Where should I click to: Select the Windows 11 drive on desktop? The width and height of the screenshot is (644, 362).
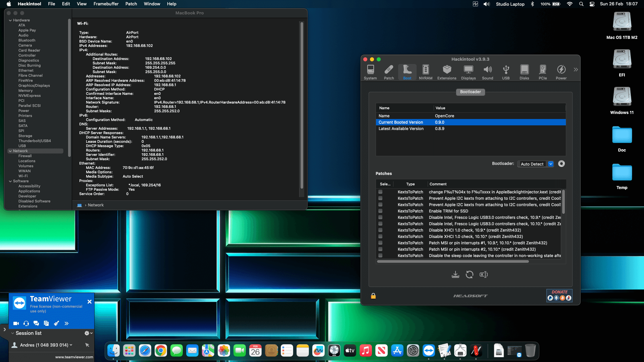click(x=622, y=101)
